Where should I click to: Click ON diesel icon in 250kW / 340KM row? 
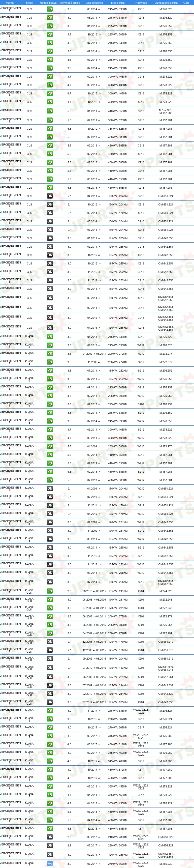[x=50, y=845]
